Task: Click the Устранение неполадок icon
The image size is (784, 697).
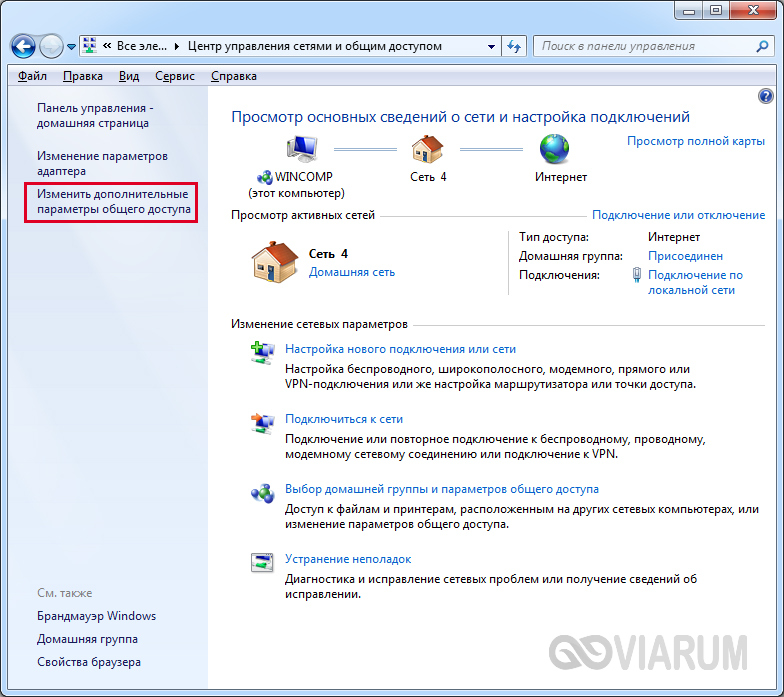Action: [x=262, y=561]
